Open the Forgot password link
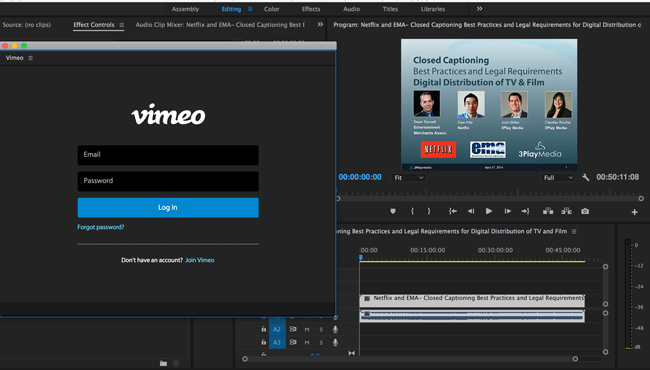Viewport: 650px width, 370px height. click(101, 227)
